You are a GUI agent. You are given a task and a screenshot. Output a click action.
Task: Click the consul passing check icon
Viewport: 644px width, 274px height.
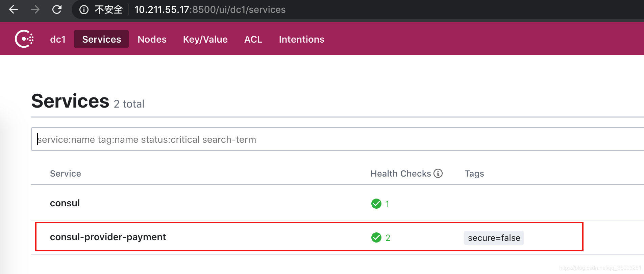(x=376, y=204)
